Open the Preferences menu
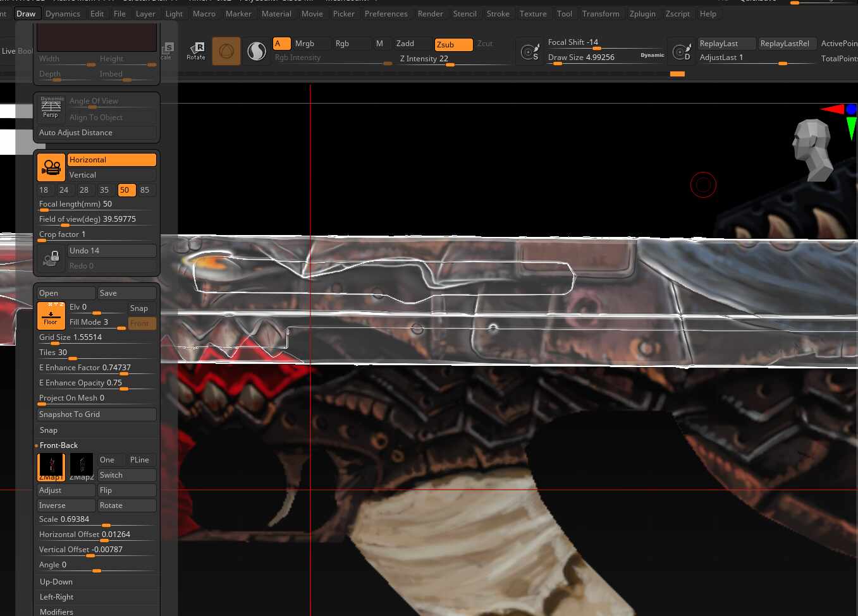The image size is (858, 616). [386, 13]
